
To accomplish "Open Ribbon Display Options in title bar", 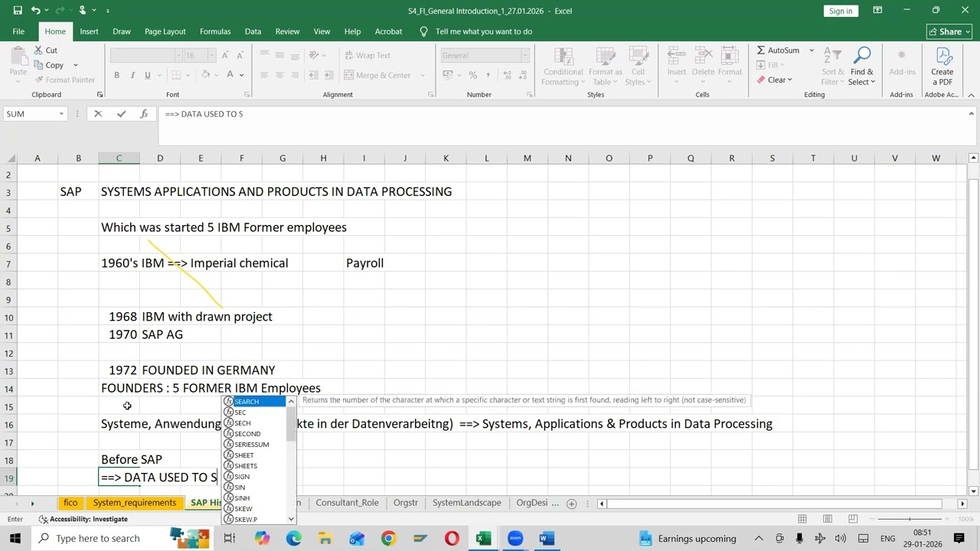I will tap(877, 11).
